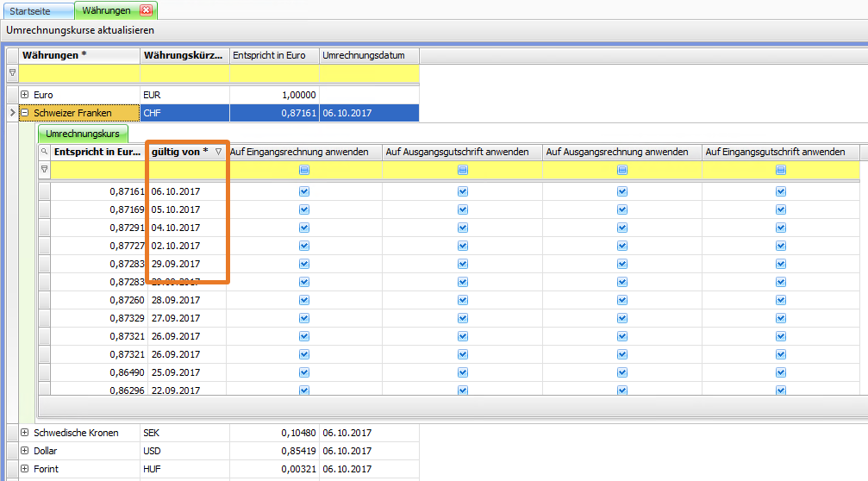Toggle Auf Ausgangsgutschrift anwenden for 04.10.2017
Screen dimensions: 868x481
463,228
